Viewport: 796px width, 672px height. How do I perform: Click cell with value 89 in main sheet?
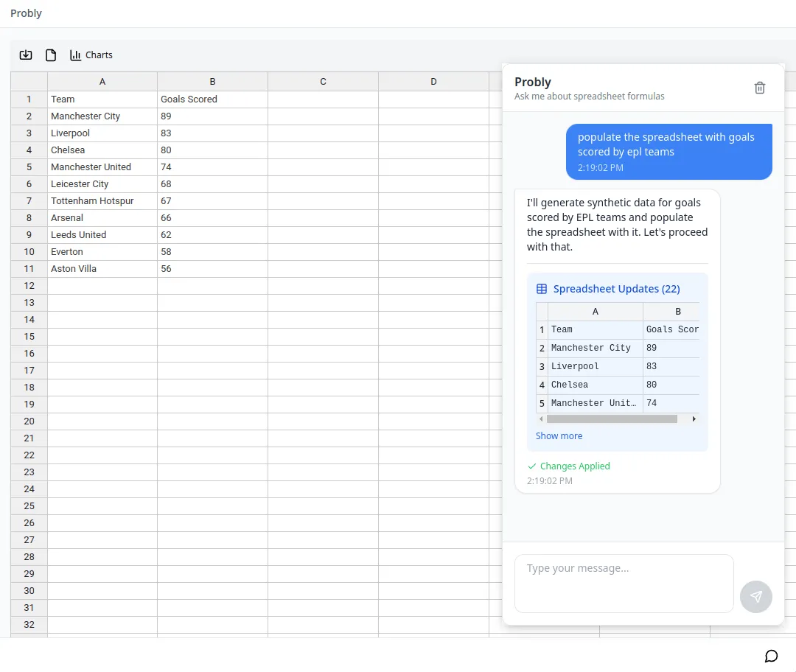[213, 116]
